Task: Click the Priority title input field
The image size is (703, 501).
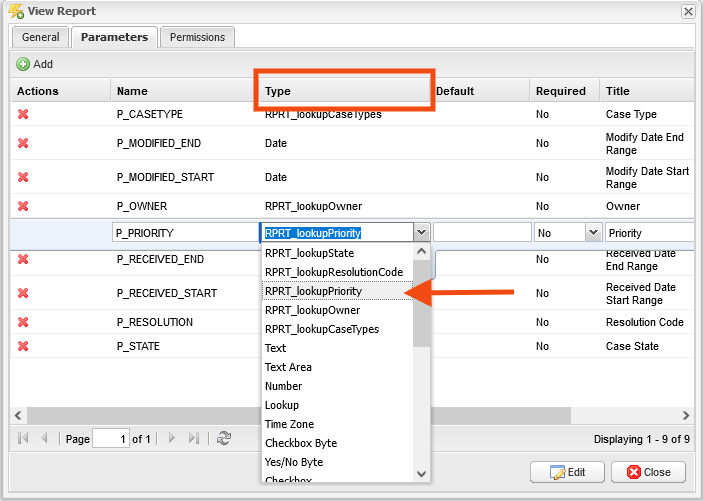Action: coord(650,233)
